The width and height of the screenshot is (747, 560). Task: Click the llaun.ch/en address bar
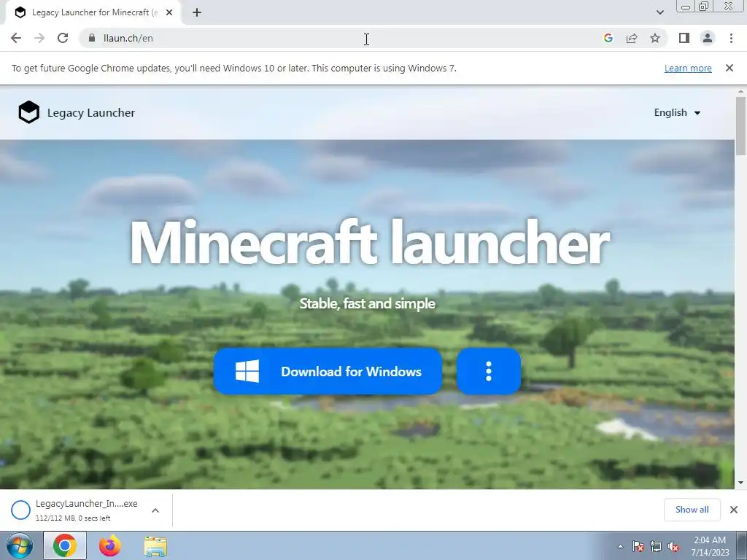[x=343, y=38]
